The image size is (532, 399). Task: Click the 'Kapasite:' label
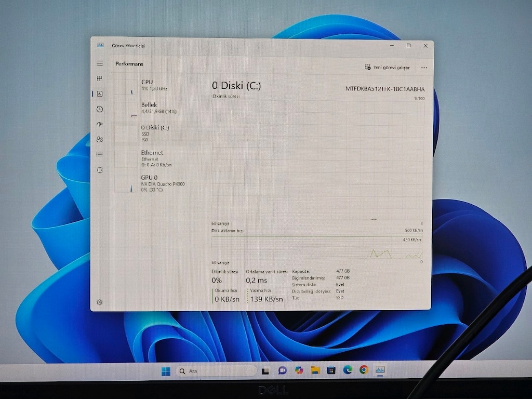click(x=301, y=271)
